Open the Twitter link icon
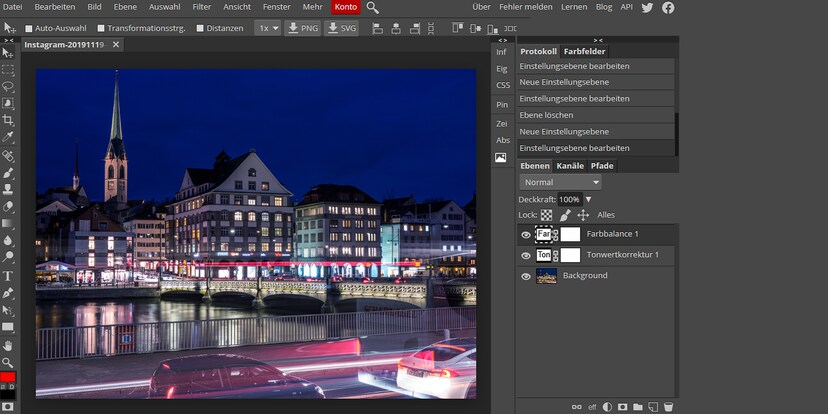 [647, 7]
